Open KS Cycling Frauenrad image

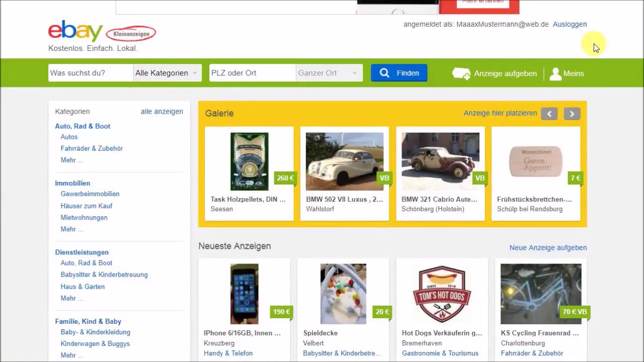[541, 294]
